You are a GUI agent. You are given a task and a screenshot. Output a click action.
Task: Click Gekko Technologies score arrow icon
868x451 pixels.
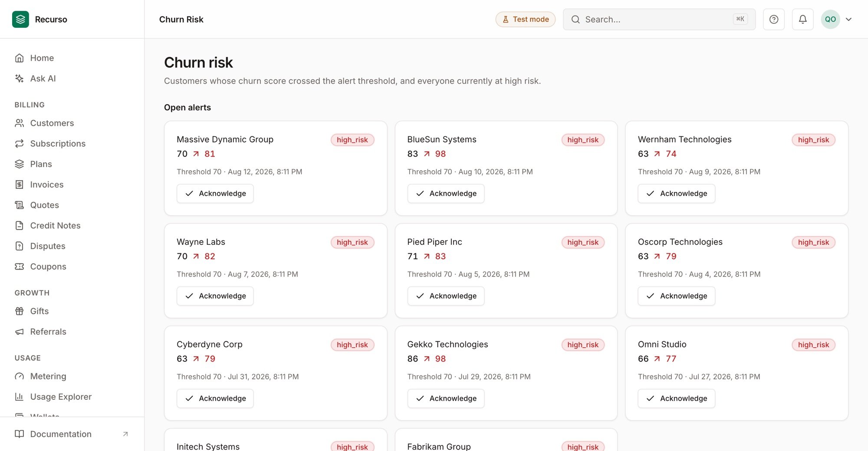point(427,359)
